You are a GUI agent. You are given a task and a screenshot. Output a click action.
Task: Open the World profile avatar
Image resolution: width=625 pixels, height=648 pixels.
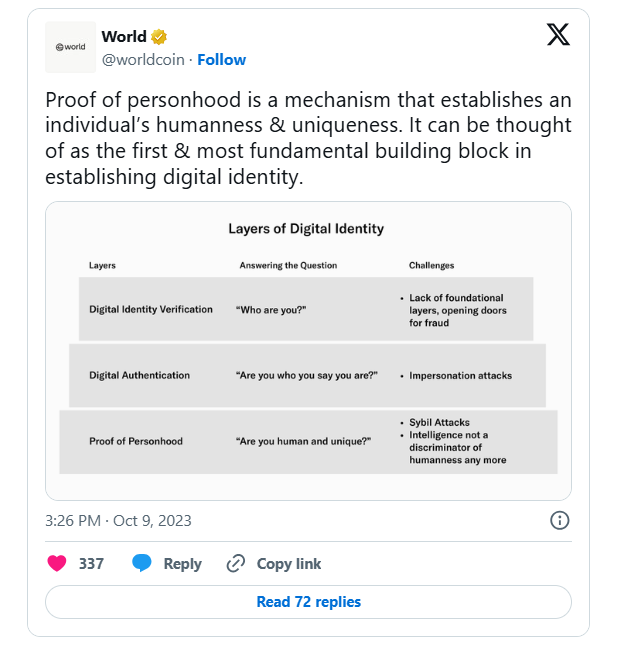(71, 47)
